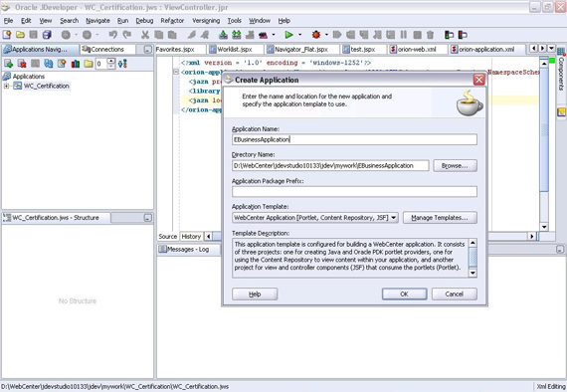Expand the WC_Certification tree node
Image resolution: width=567 pixels, height=392 pixels.
click(6, 87)
